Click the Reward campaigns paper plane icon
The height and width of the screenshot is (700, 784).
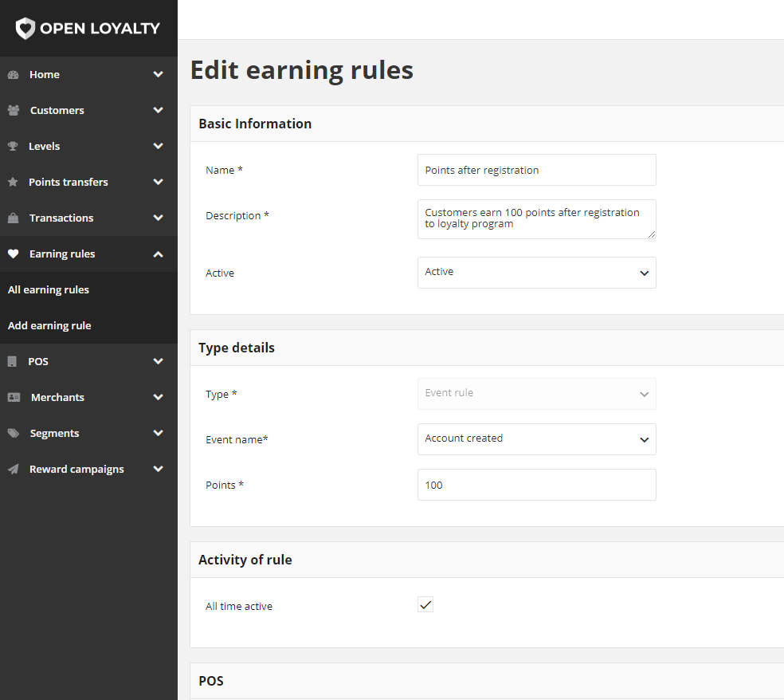[14, 469]
